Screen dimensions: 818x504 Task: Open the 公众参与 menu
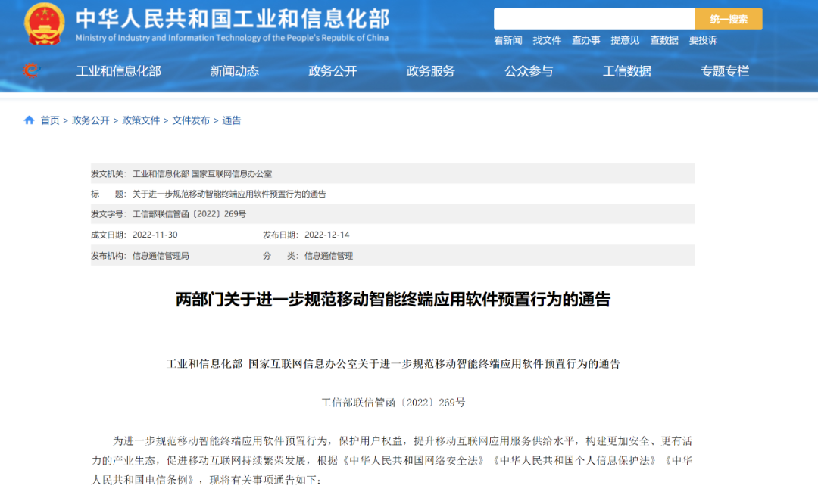point(529,71)
